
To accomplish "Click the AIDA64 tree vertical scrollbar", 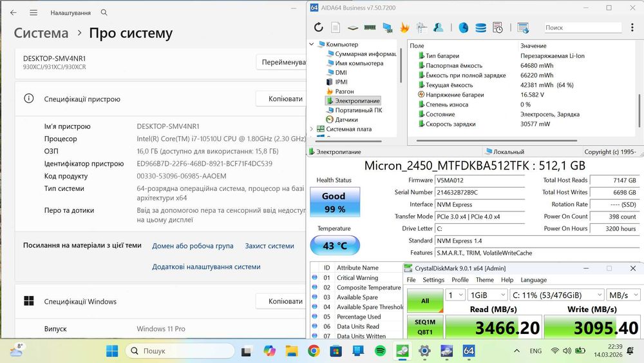I will point(401,65).
